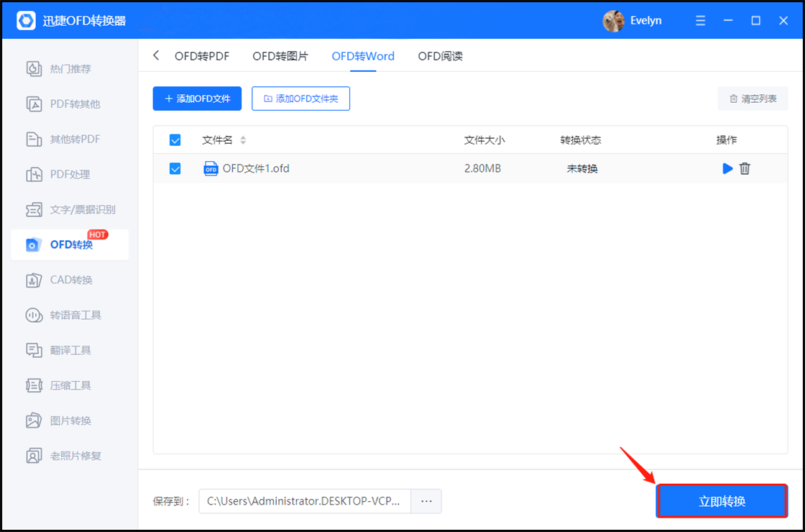Click the 迅捷OFD转换器 app logo
The image size is (805, 532).
tap(26, 21)
